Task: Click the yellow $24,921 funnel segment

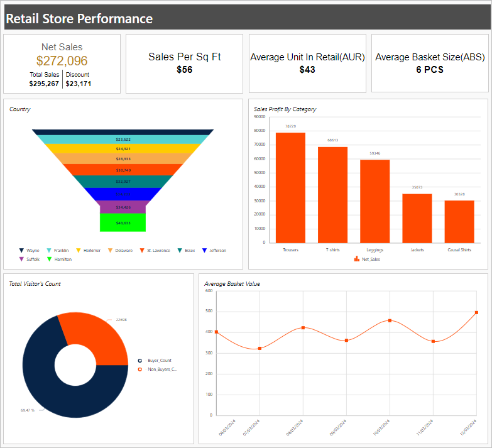Action: 123,149
